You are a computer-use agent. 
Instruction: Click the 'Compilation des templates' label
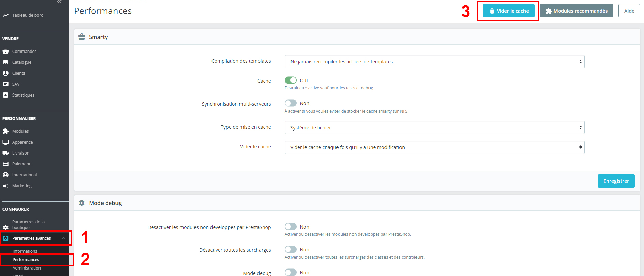[241, 61]
